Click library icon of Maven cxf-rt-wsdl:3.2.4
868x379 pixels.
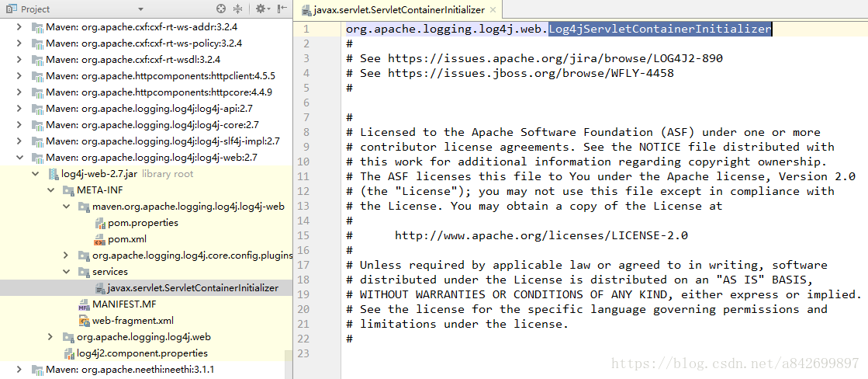pos(38,59)
